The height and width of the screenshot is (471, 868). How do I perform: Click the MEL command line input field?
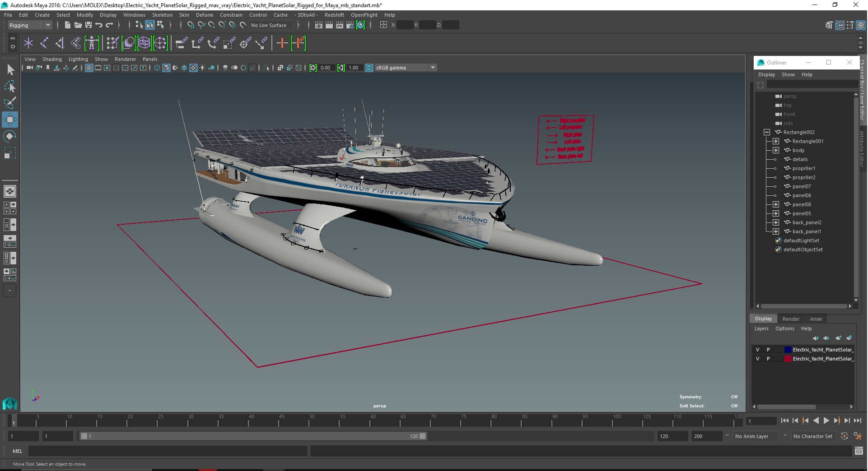pos(168,451)
